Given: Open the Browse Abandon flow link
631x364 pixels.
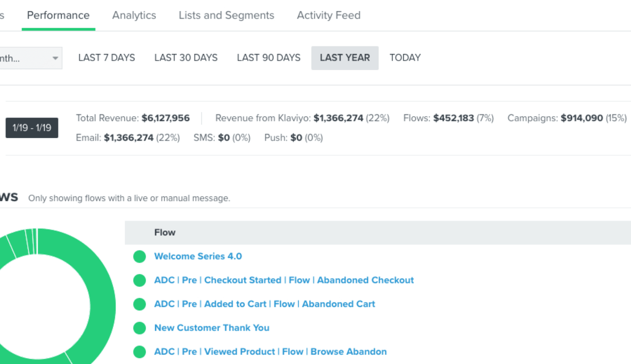Looking at the screenshot, I should click(x=270, y=352).
